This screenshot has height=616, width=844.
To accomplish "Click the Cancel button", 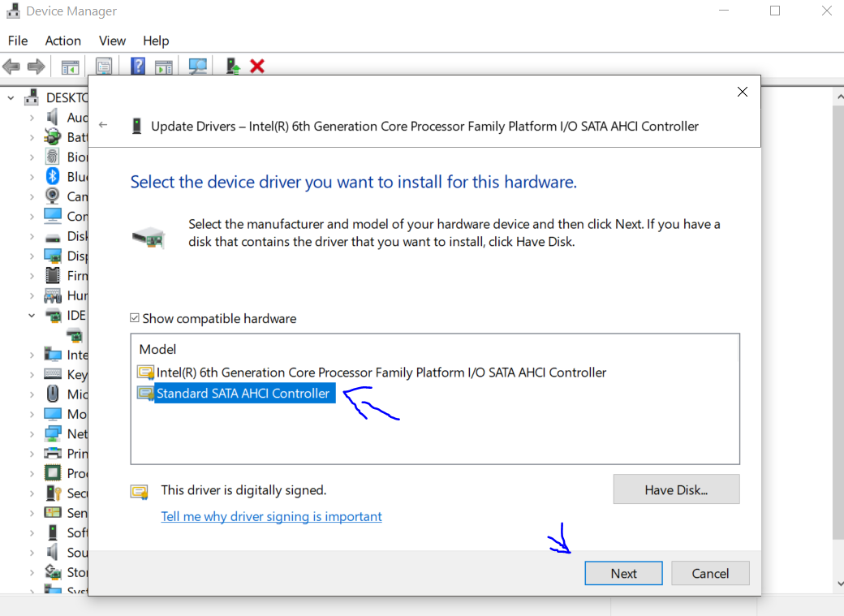I will [x=710, y=573].
